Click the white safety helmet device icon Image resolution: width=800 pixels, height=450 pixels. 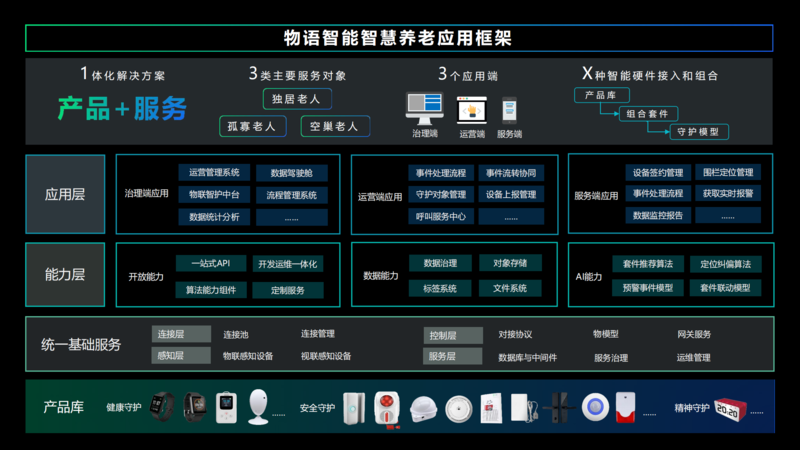[423, 408]
